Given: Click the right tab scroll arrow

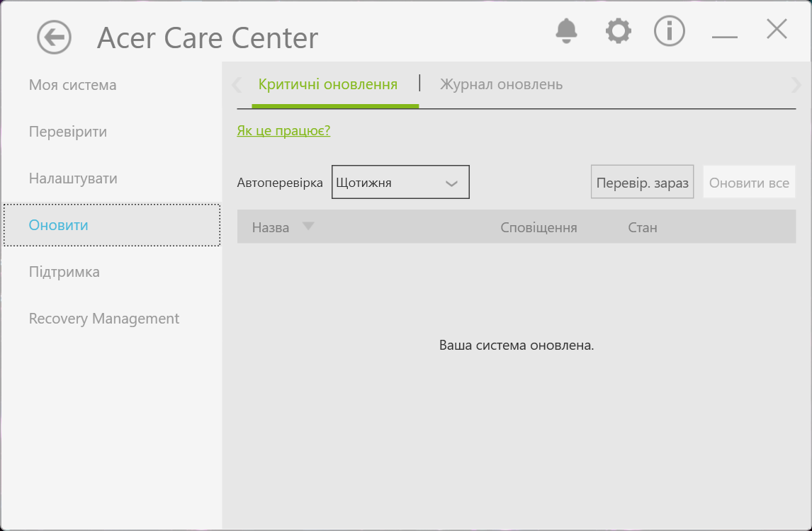Looking at the screenshot, I should [796, 84].
